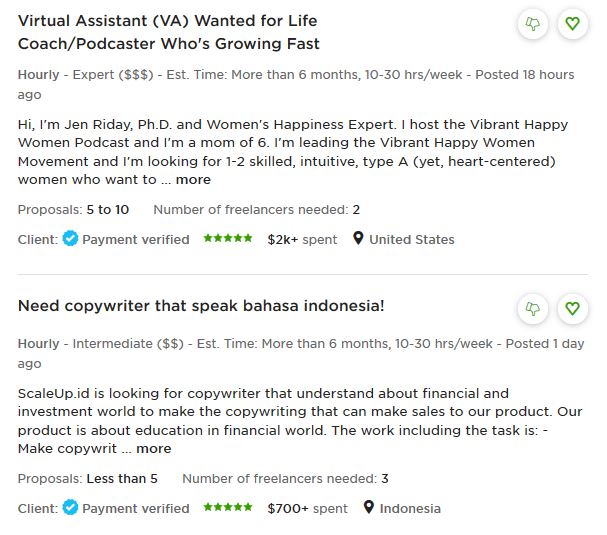This screenshot has width=607, height=535.
Task: Click star rating of $700+ spent client
Action: point(228,508)
